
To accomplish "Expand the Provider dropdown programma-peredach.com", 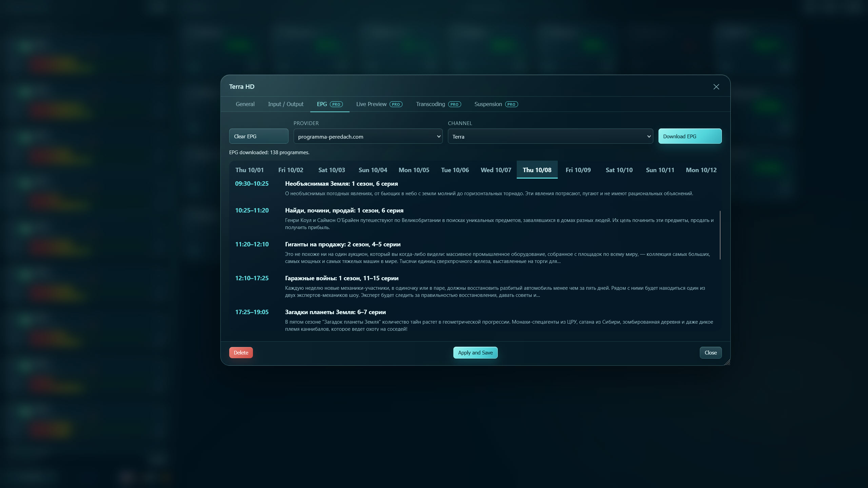I will (368, 136).
